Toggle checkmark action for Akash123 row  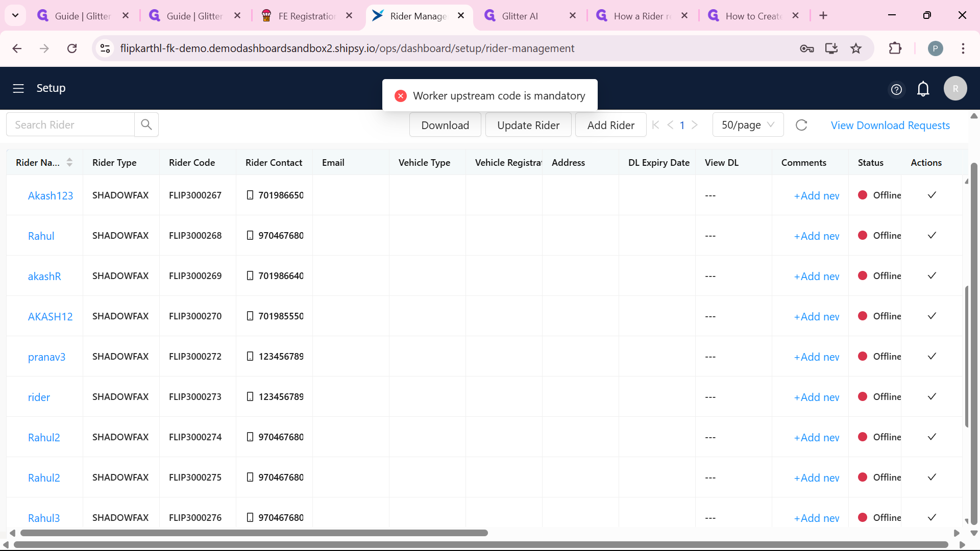point(932,195)
